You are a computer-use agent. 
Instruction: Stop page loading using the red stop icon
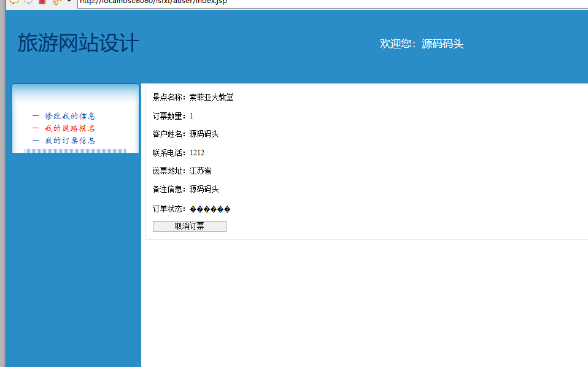pyautogui.click(x=41, y=2)
